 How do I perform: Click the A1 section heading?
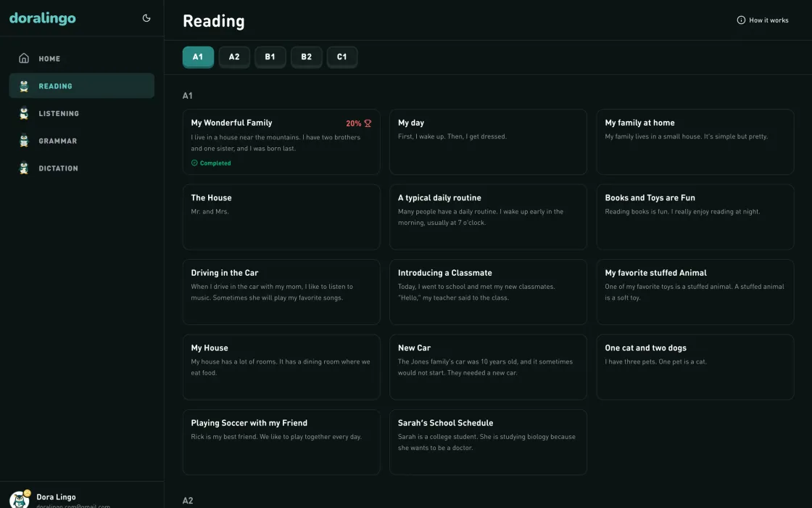pos(188,95)
